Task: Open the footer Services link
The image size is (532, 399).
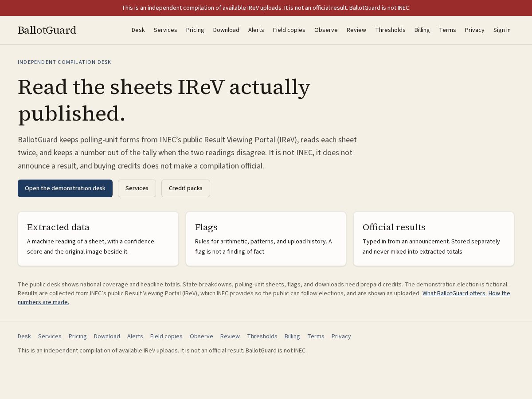Action: [x=50, y=336]
